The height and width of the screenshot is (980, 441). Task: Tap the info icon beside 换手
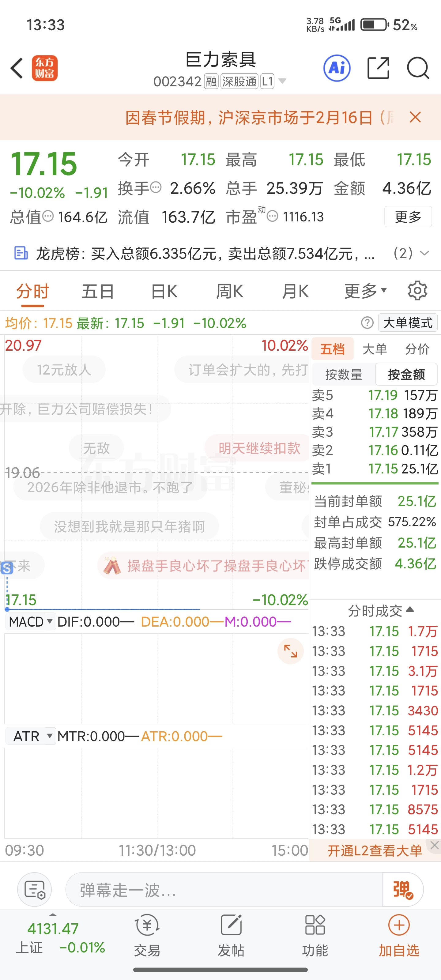pos(156,187)
